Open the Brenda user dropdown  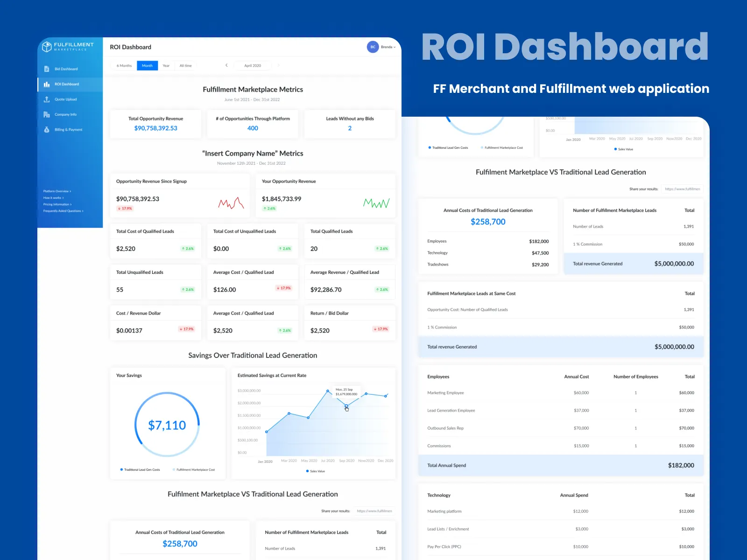point(388,47)
